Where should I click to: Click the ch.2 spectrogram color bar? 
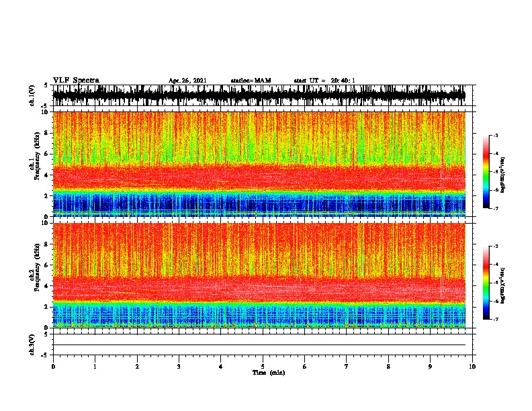486,283
